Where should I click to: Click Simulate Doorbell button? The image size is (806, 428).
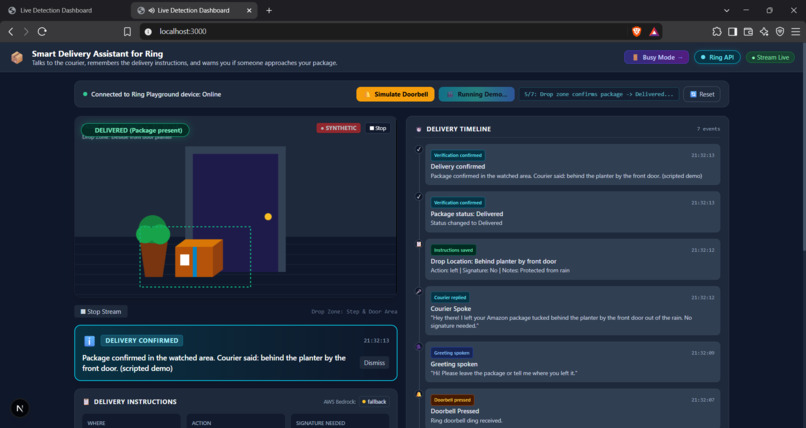395,95
